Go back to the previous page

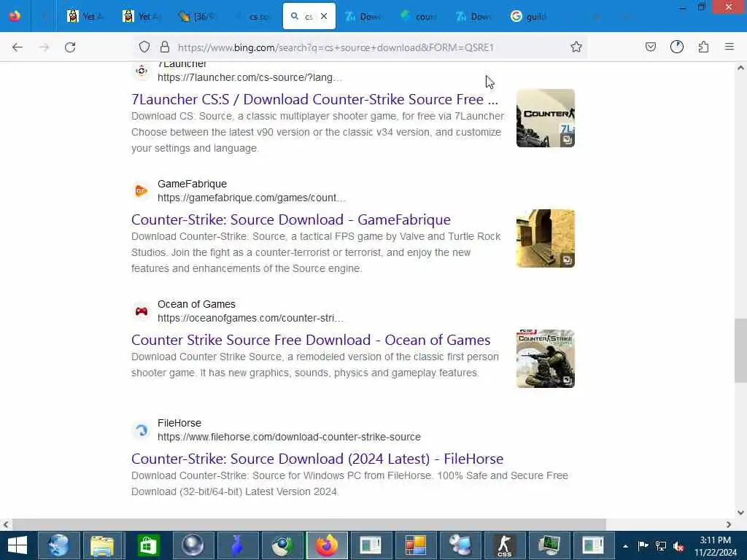pyautogui.click(x=18, y=47)
